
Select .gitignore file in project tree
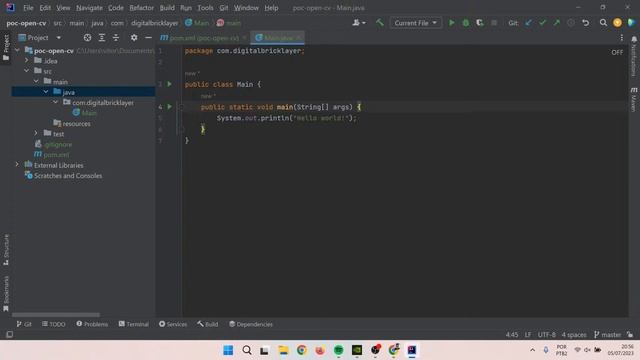pyautogui.click(x=58, y=144)
